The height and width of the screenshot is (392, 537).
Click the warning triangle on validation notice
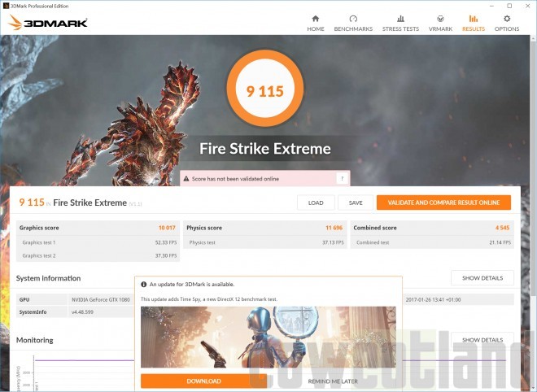click(x=186, y=179)
